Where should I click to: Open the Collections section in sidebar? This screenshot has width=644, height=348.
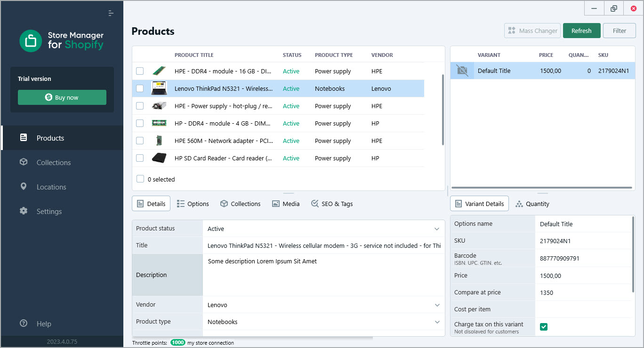pos(62,162)
